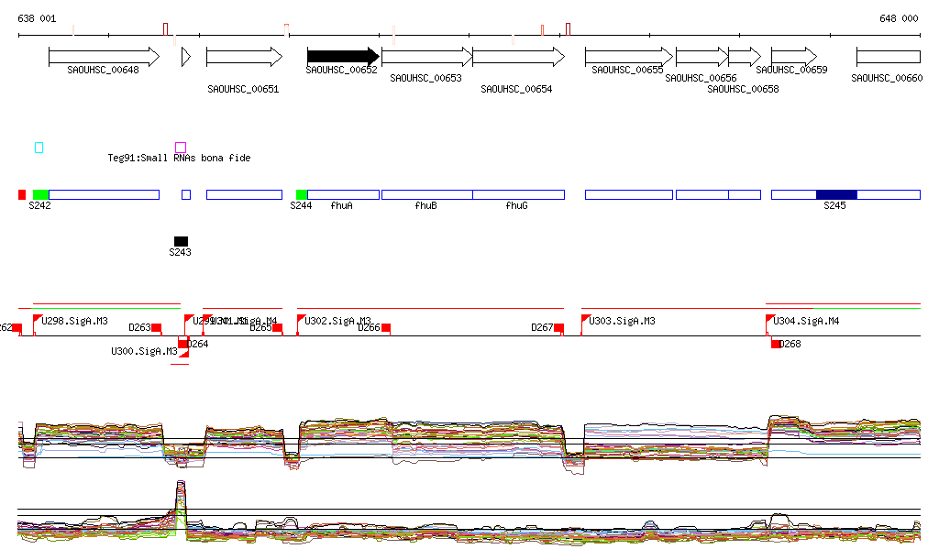Click the red D268 terminator marker

(776, 344)
